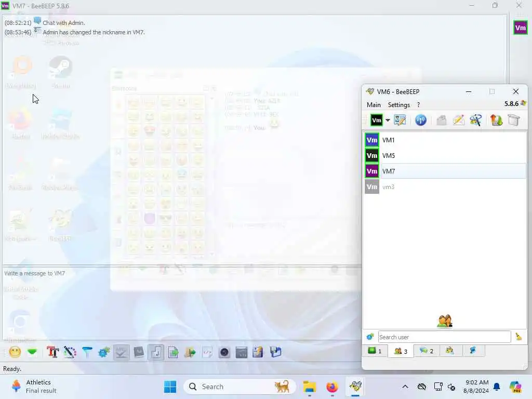Click the blue floppy disks save icon
532x399 pixels.
pos(275,352)
